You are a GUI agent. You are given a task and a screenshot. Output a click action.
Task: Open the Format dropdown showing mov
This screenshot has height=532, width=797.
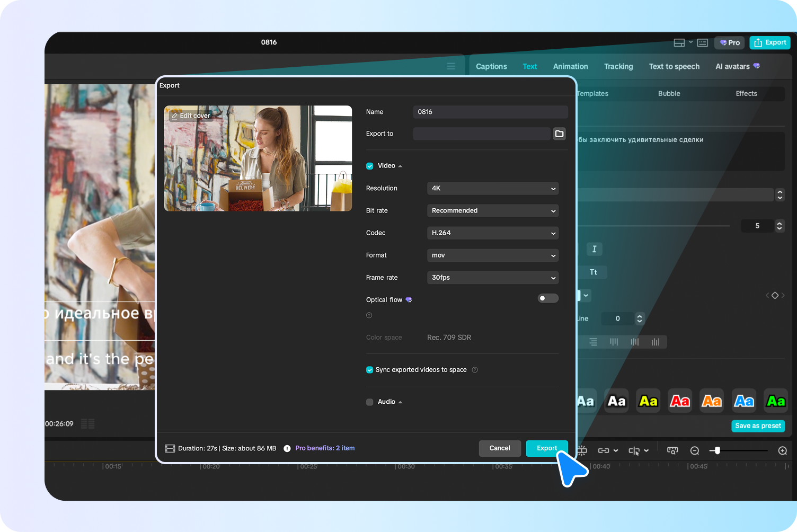pyautogui.click(x=492, y=255)
